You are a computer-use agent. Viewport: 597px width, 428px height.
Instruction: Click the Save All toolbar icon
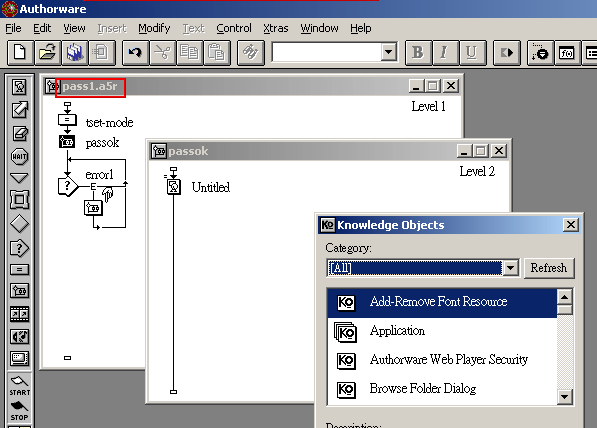click(75, 53)
